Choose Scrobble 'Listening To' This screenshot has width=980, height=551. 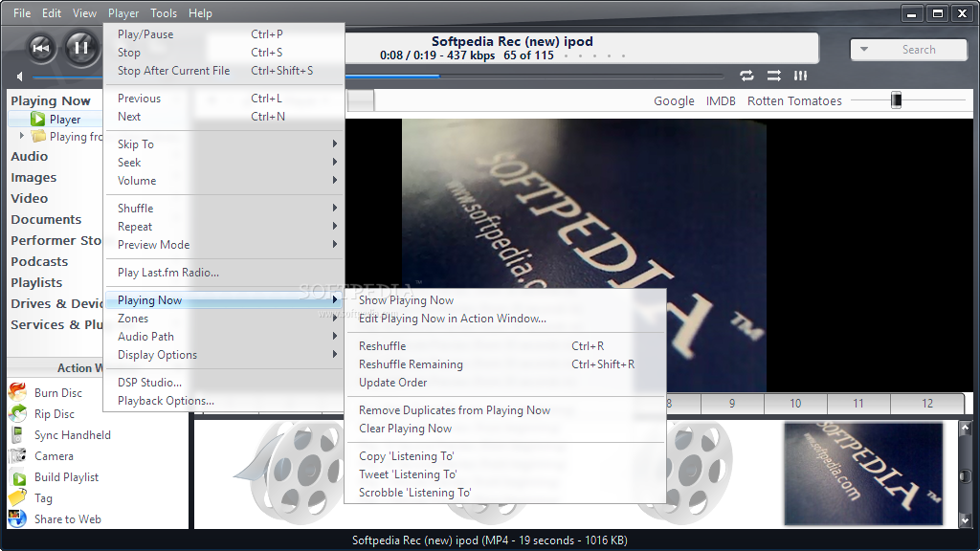tap(505, 493)
